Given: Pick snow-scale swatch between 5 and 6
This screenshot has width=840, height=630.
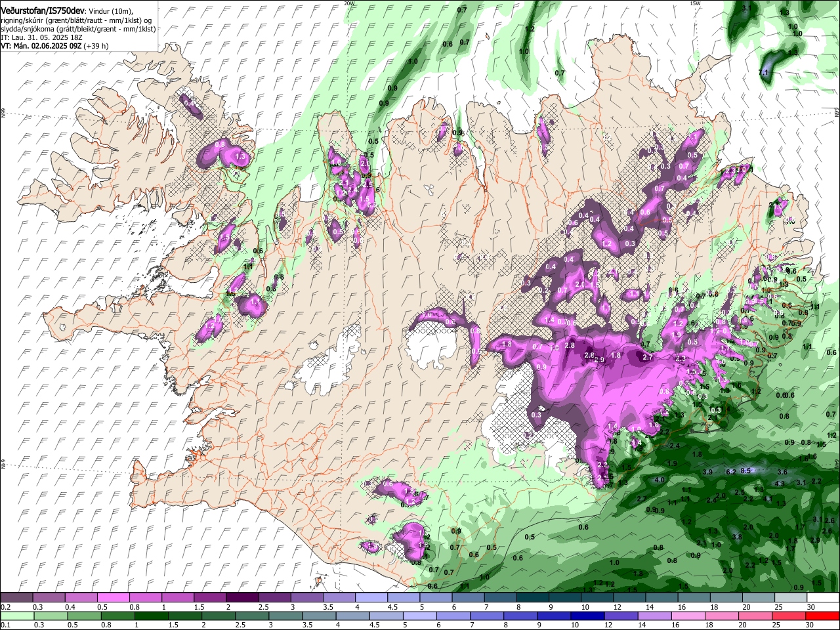Looking at the screenshot, I should click(436, 598).
